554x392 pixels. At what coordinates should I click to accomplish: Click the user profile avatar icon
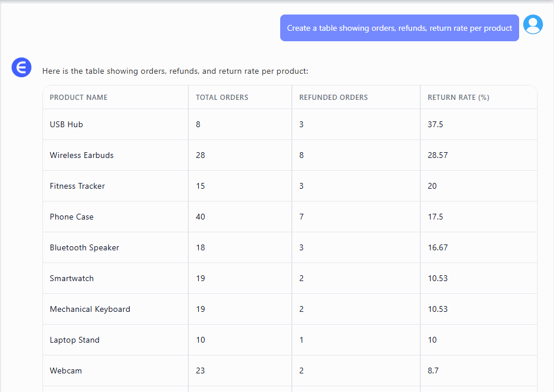tap(532, 24)
